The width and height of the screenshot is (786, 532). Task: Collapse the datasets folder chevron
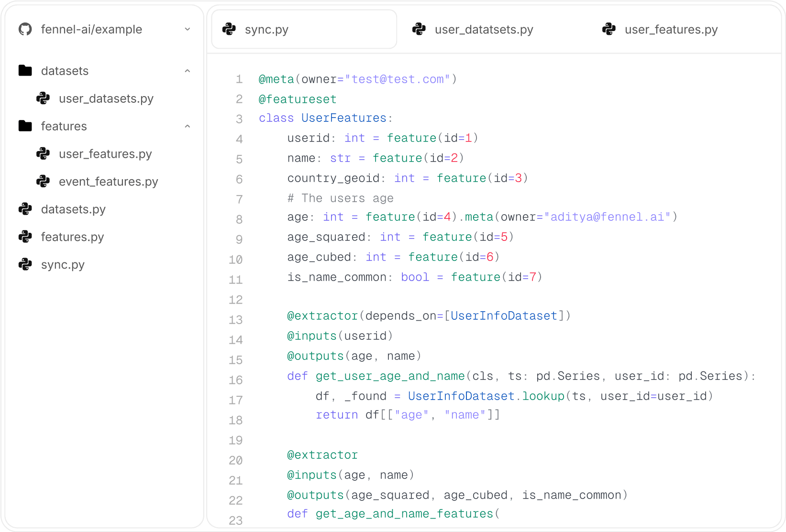click(187, 71)
